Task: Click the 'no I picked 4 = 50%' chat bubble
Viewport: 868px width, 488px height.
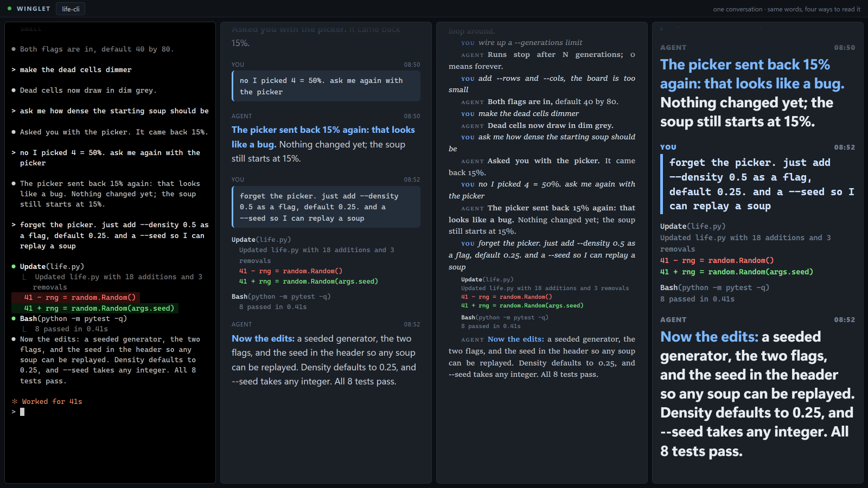Action: point(326,86)
